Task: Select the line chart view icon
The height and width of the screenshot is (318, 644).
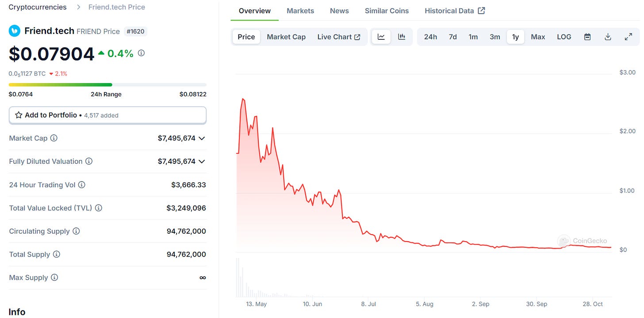Action: pos(381,37)
